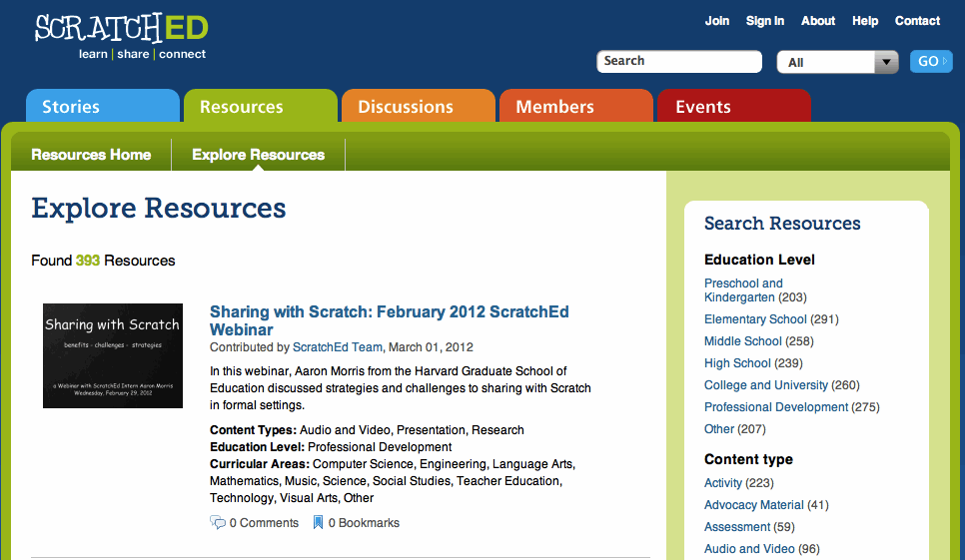The image size is (965, 560).
Task: Open the search category All dropdown
Action: [837, 62]
